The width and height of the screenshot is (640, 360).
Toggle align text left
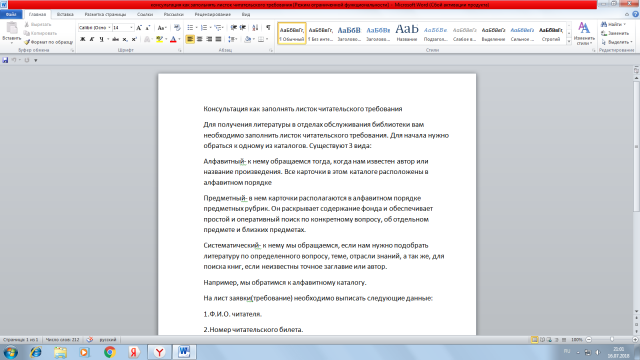point(190,39)
